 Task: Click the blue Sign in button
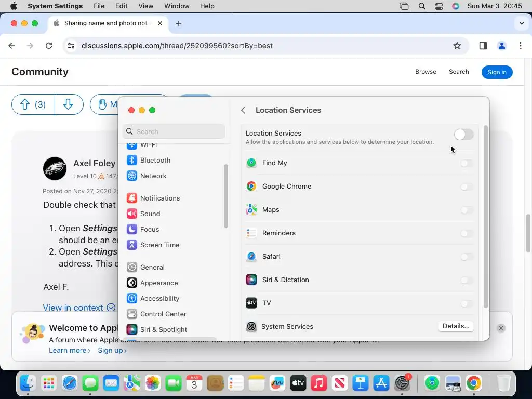click(x=497, y=72)
